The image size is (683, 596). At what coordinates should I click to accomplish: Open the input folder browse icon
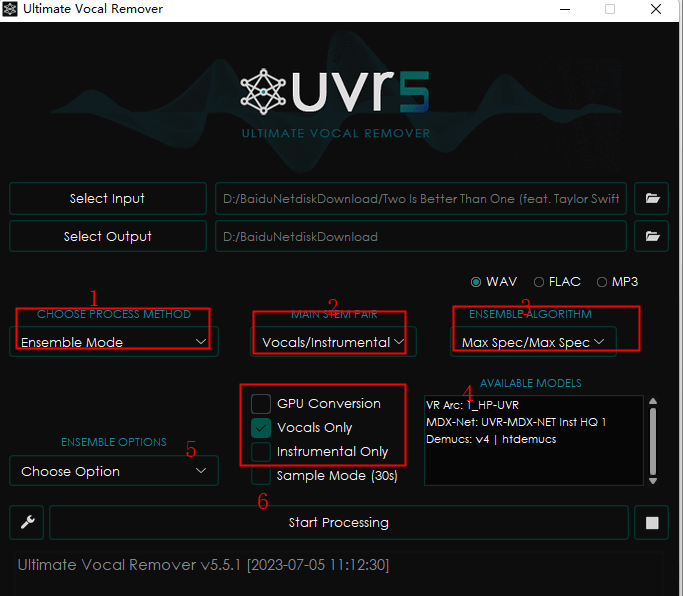point(652,199)
